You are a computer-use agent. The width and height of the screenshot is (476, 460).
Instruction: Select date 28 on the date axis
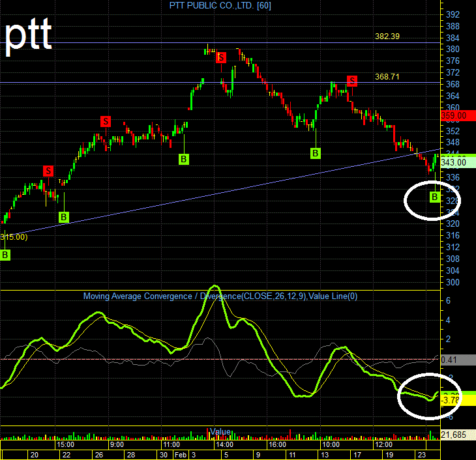[131, 455]
